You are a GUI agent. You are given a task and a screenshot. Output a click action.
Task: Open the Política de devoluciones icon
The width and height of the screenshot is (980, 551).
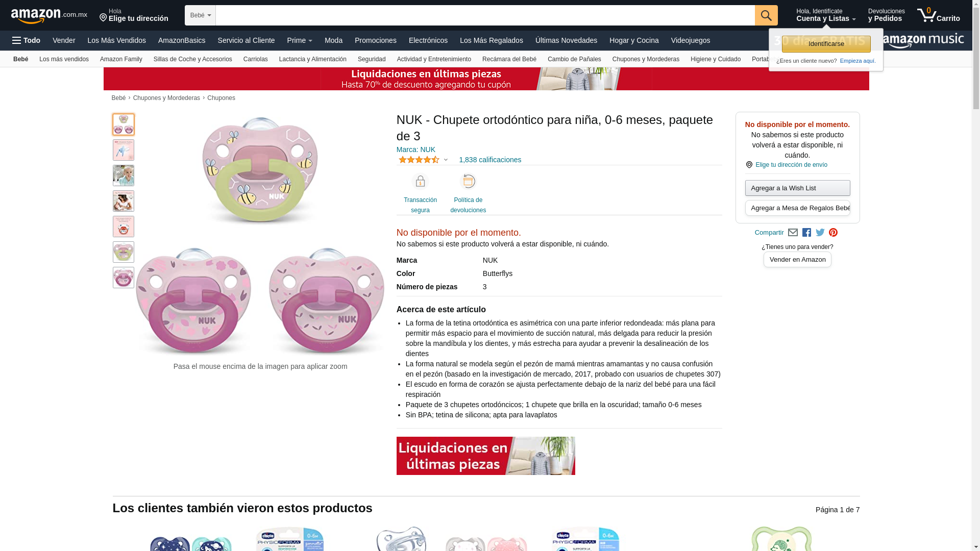tap(468, 182)
